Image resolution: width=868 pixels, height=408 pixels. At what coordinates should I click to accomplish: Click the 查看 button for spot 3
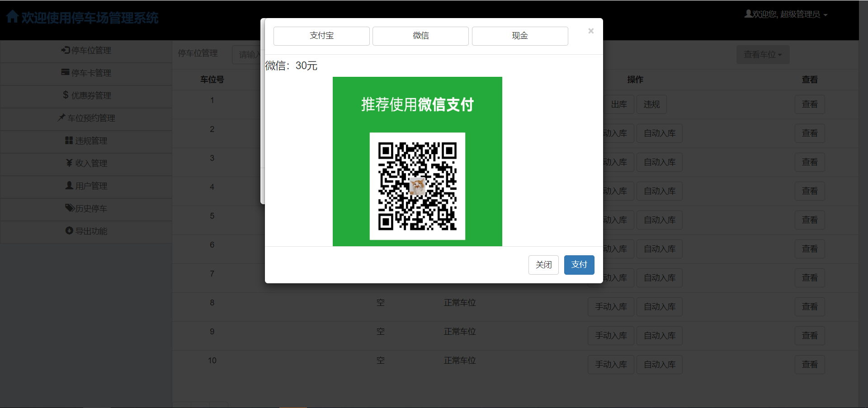pyautogui.click(x=810, y=162)
